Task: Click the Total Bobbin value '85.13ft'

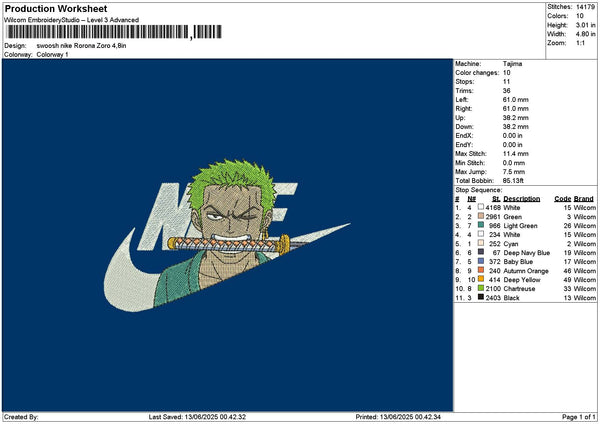Action: 513,181
